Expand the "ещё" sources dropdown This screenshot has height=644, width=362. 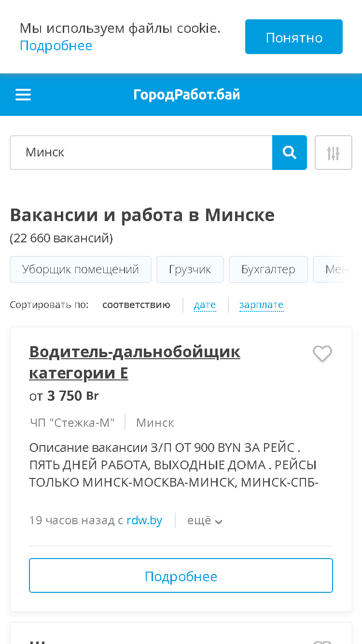205,521
